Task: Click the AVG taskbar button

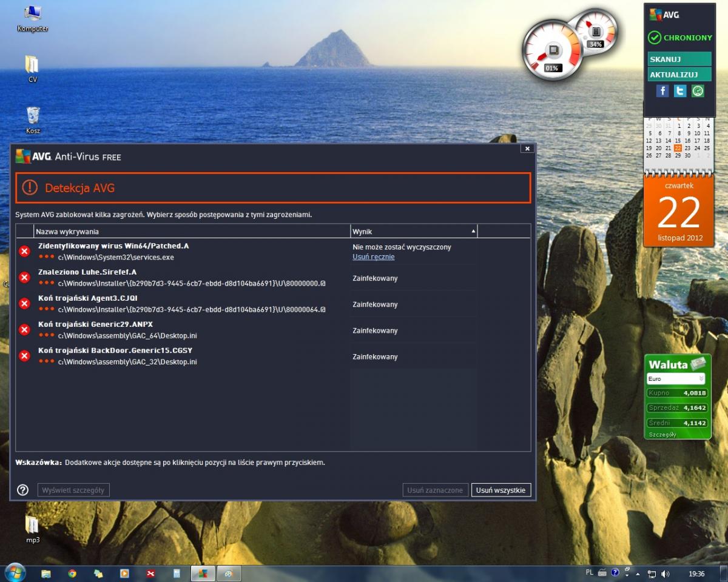Action: click(x=203, y=574)
